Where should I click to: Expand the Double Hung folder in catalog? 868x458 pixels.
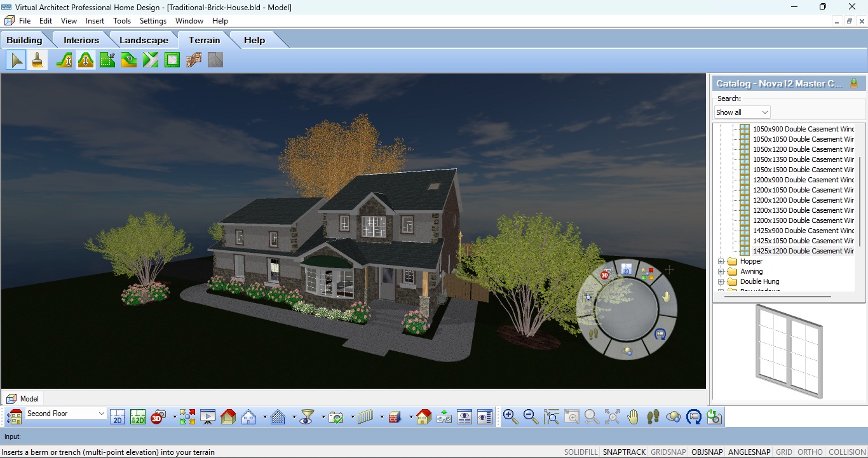(x=721, y=281)
